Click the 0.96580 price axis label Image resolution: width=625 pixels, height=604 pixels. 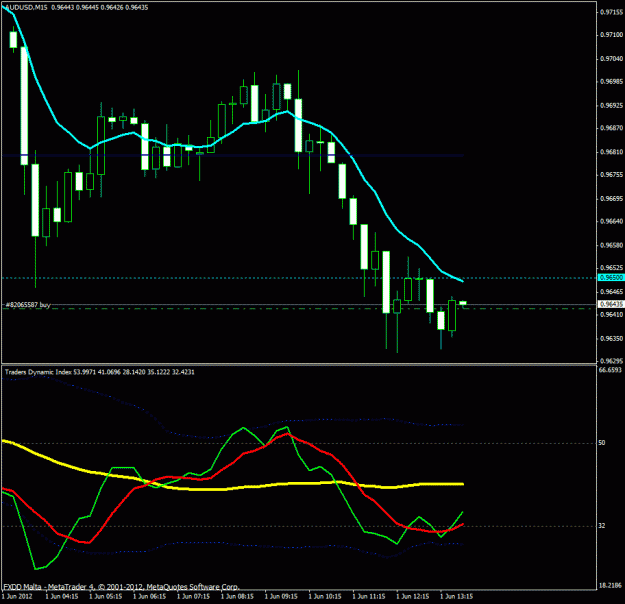611,245
